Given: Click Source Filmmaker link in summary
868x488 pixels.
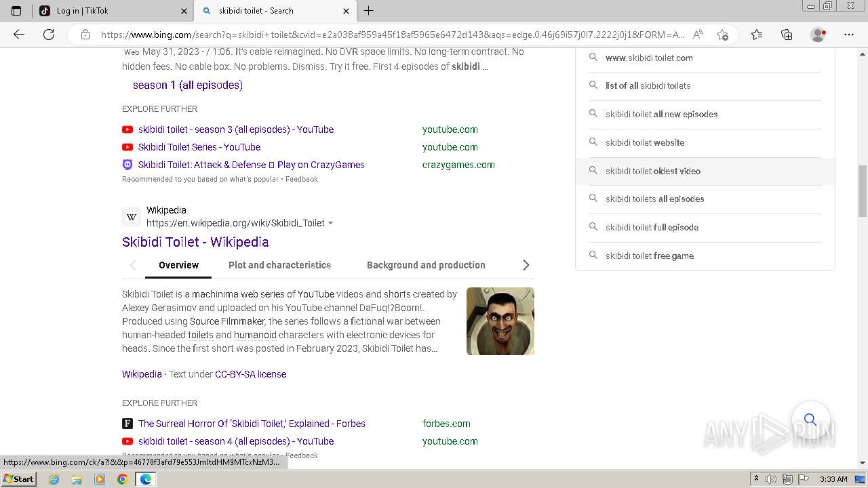Looking at the screenshot, I should pos(227,321).
